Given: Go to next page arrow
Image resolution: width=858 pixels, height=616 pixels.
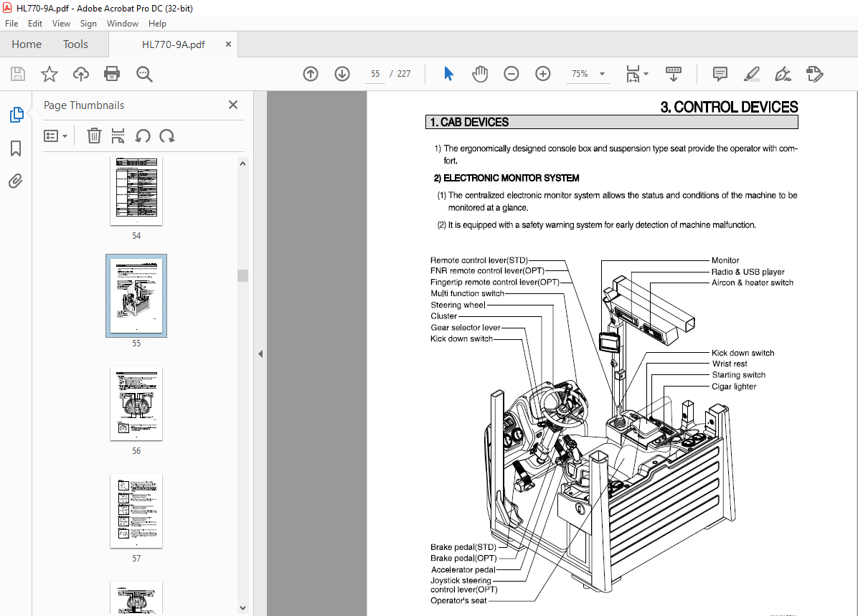Looking at the screenshot, I should tap(342, 74).
